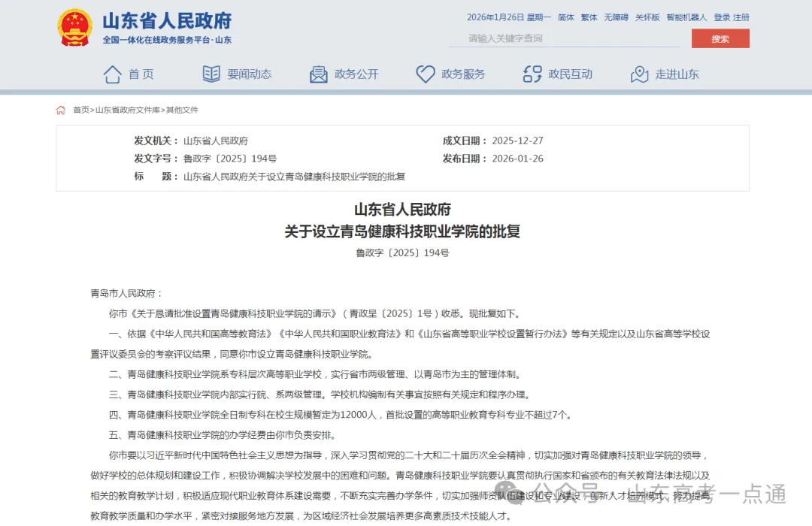Switch to 简体 simplified Chinese
The height and width of the screenshot is (526, 812).
(x=566, y=17)
